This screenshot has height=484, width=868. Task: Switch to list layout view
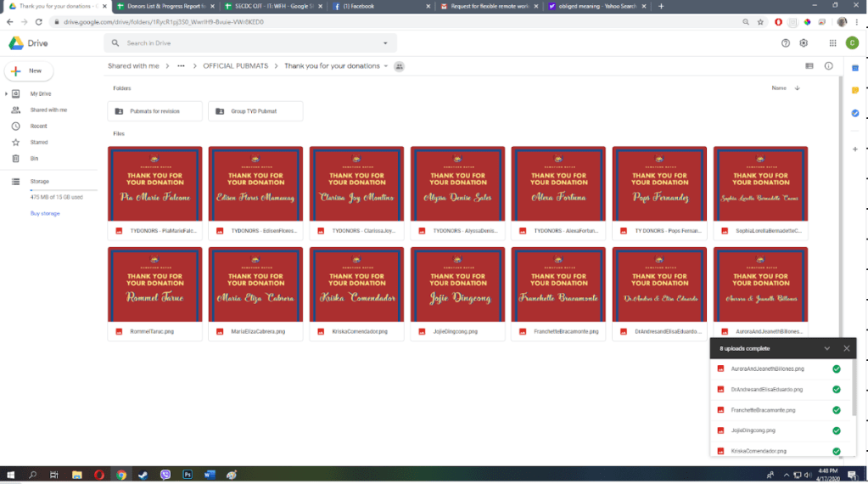click(x=809, y=65)
